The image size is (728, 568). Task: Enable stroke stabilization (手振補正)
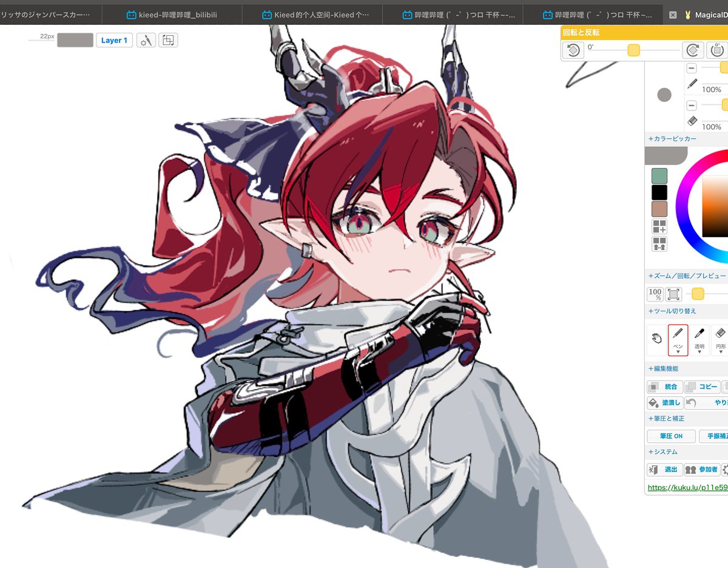click(x=717, y=436)
